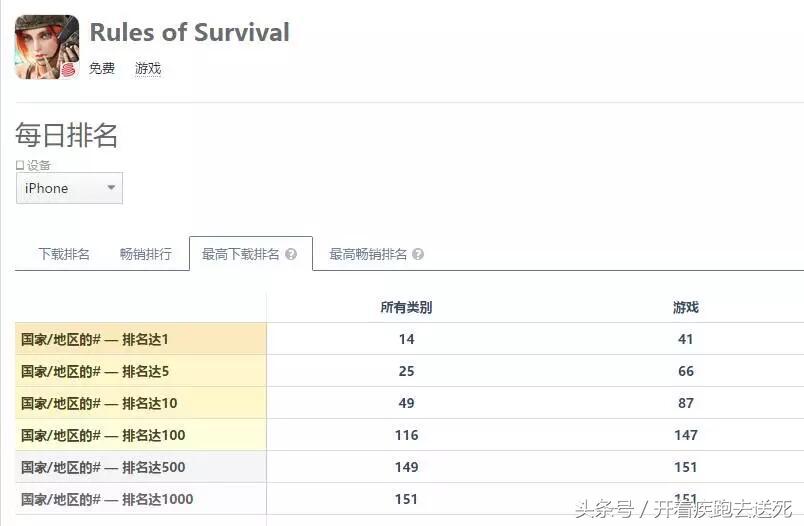Click value 147 in 游戏 column
This screenshot has width=804, height=526.
(x=685, y=435)
